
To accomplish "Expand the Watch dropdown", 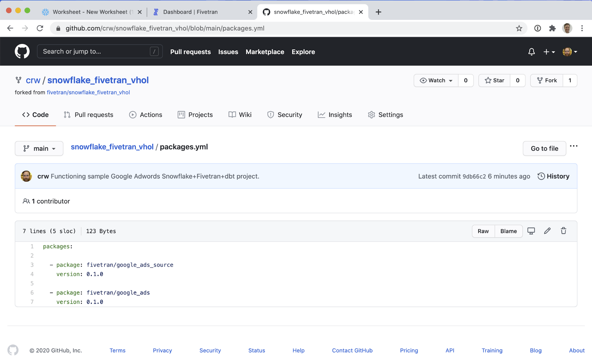I will click(x=436, y=80).
